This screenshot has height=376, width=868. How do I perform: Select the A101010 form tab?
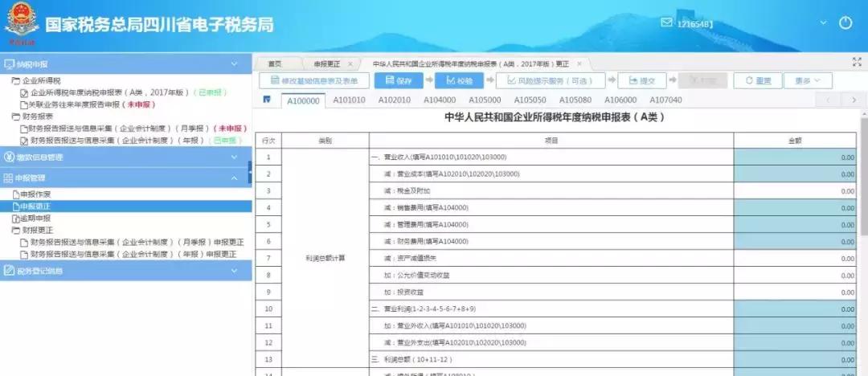349,100
